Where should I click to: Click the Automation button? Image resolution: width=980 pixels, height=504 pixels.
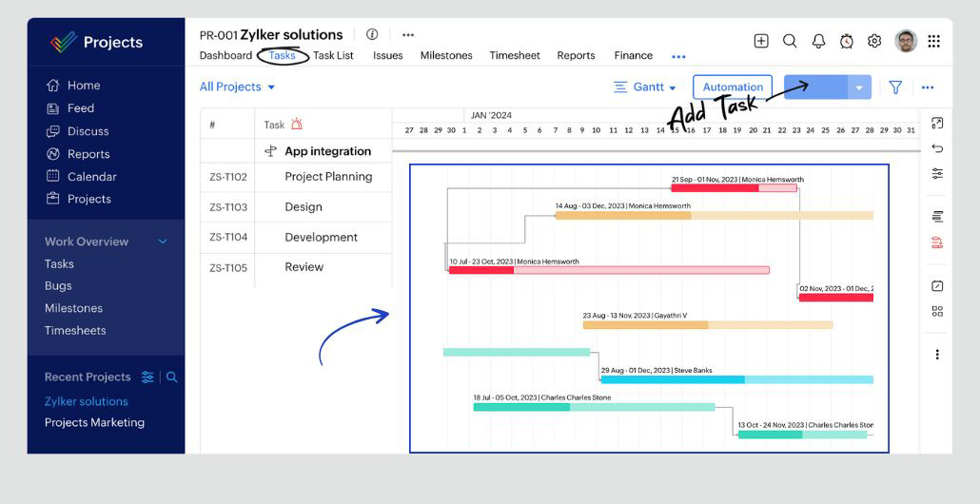click(733, 87)
